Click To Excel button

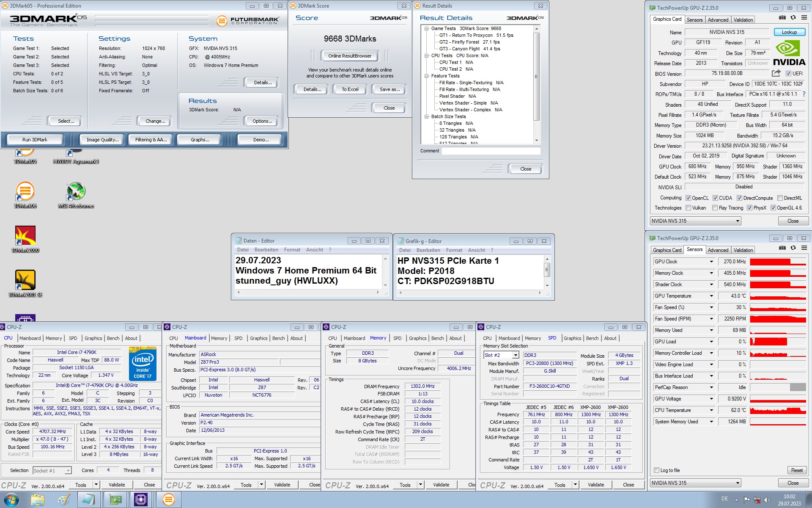coord(350,89)
